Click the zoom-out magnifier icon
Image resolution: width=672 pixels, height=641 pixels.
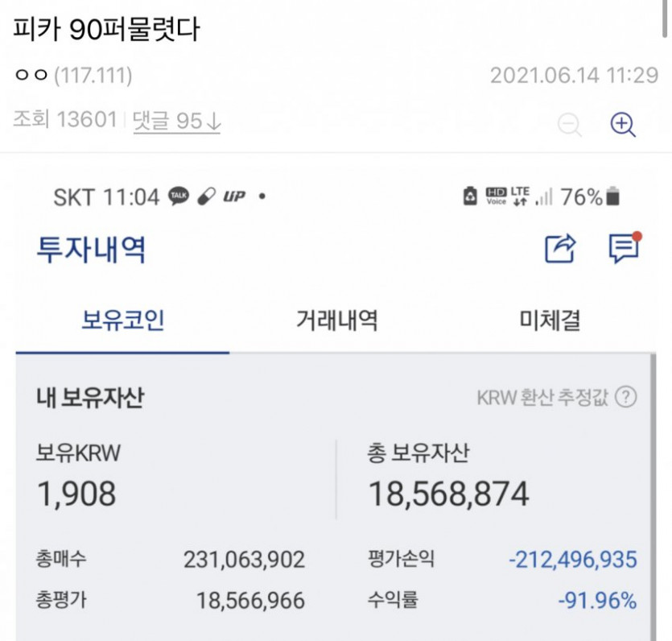tap(570, 125)
